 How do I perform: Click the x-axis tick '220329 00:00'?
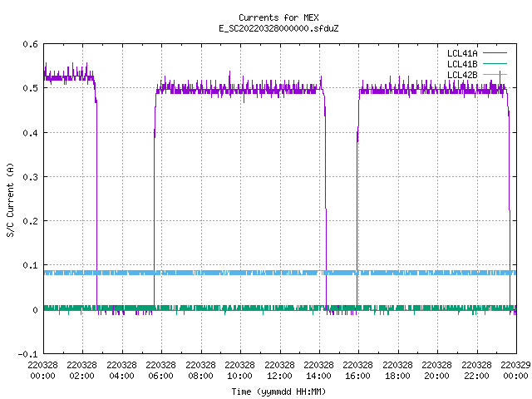tap(515, 371)
